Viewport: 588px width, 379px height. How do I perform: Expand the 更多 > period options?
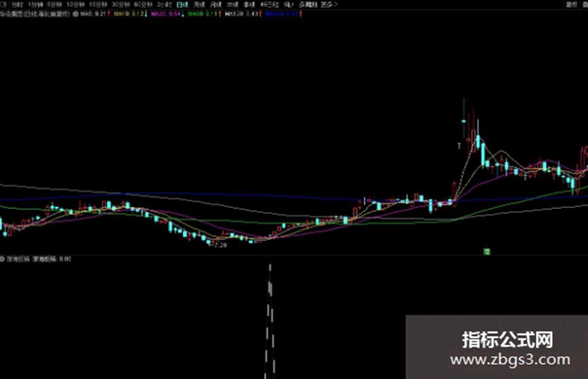click(x=329, y=4)
